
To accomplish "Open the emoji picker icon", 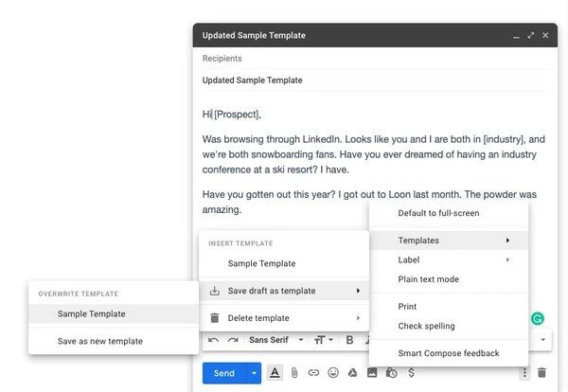I will pyautogui.click(x=333, y=373).
